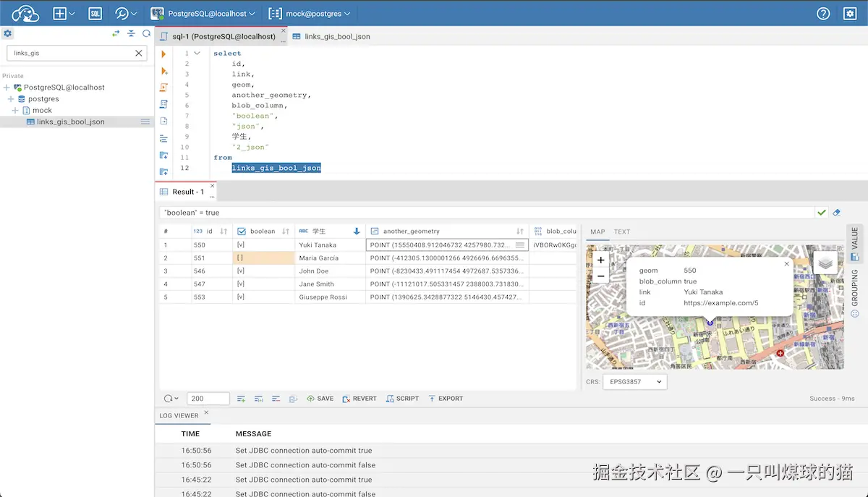Open the PostgreSQL@localhost connection dropdown

pos(203,13)
